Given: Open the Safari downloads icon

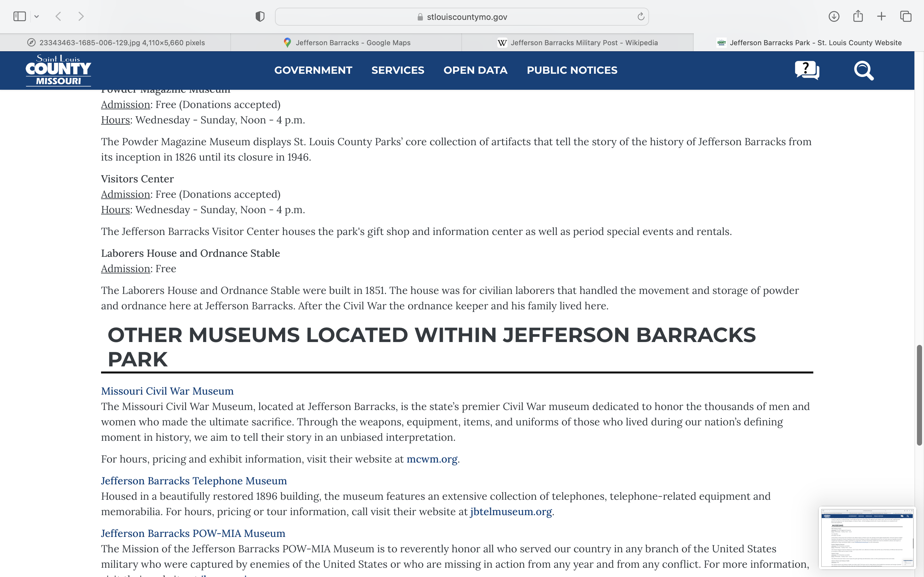Looking at the screenshot, I should coord(834,16).
